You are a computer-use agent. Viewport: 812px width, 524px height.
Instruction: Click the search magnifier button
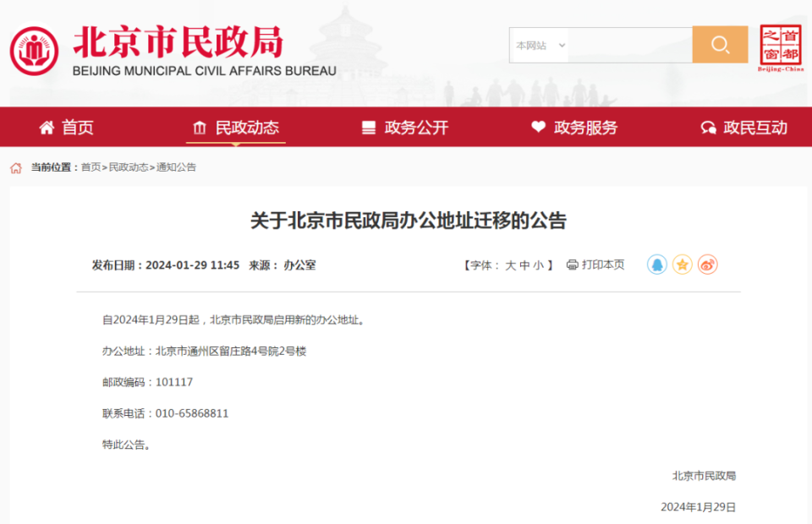(720, 45)
